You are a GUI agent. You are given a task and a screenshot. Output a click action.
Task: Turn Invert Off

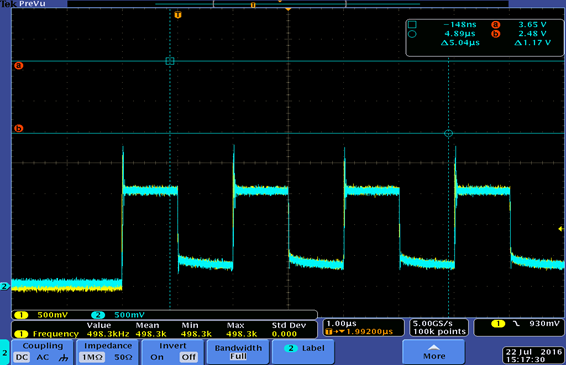(x=189, y=357)
